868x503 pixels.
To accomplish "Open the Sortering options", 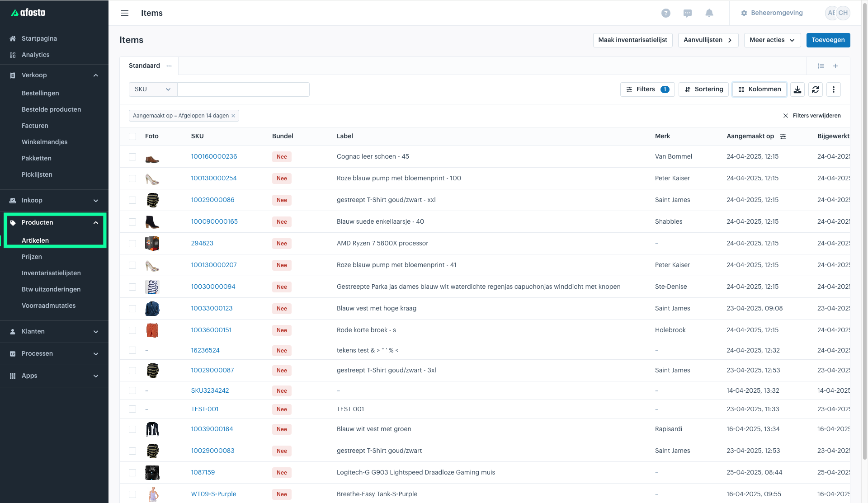I will (x=704, y=89).
